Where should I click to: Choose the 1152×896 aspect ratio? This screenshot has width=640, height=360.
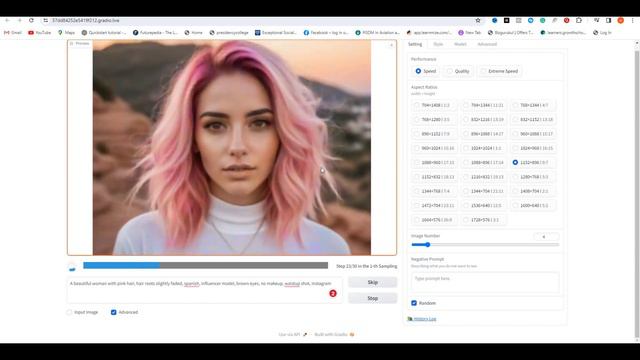point(532,162)
